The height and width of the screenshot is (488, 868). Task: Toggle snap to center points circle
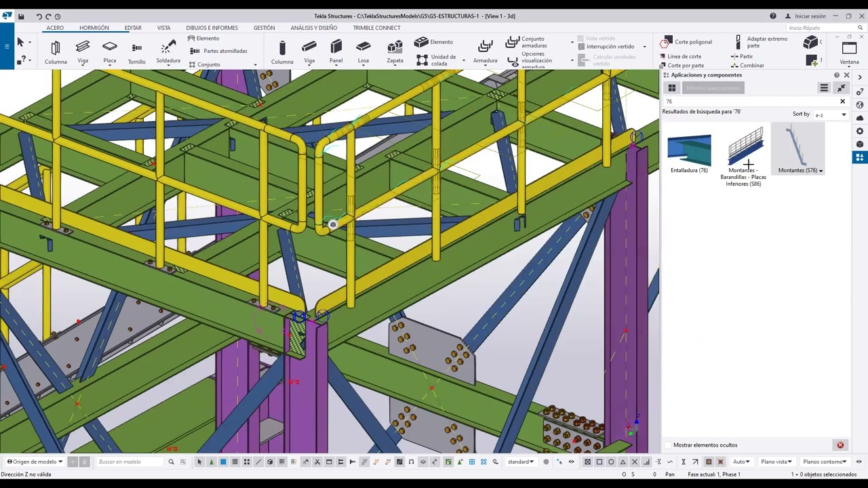click(x=611, y=462)
